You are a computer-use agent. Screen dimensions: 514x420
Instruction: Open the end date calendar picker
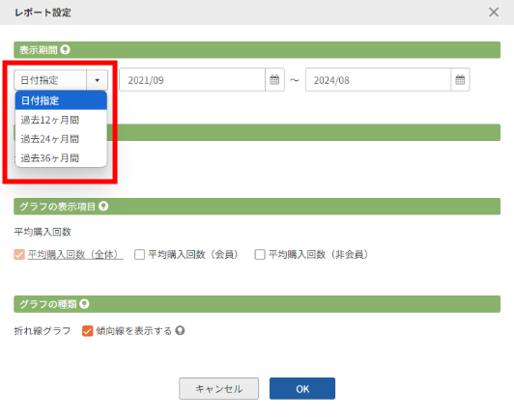460,79
